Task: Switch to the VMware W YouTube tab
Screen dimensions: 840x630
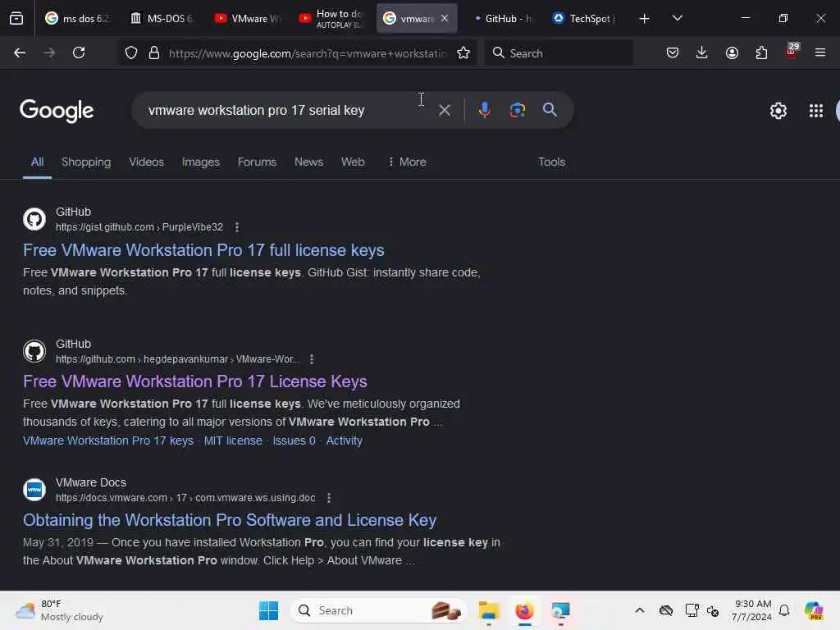Action: click(x=248, y=18)
